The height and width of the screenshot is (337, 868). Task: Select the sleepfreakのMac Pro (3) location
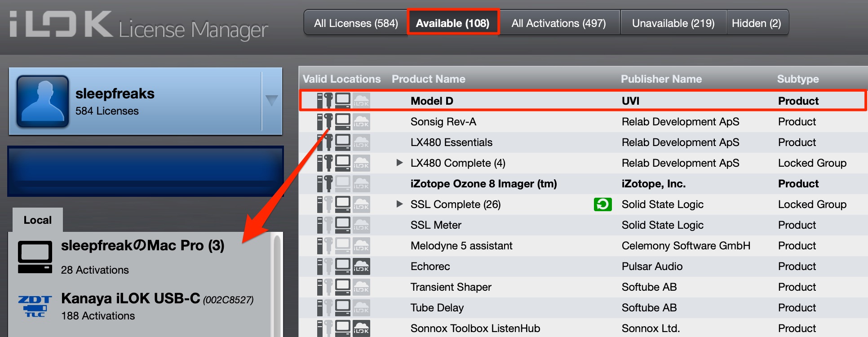pyautogui.click(x=142, y=245)
